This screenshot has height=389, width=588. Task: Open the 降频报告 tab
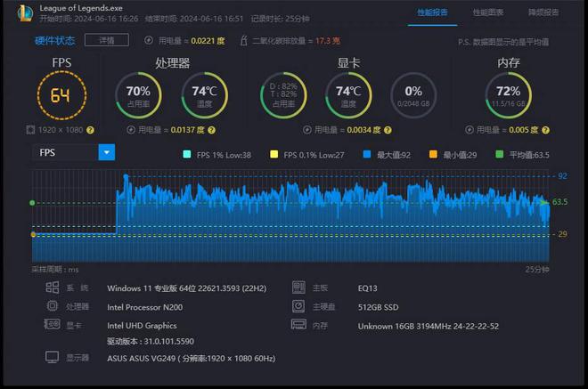[x=543, y=12]
